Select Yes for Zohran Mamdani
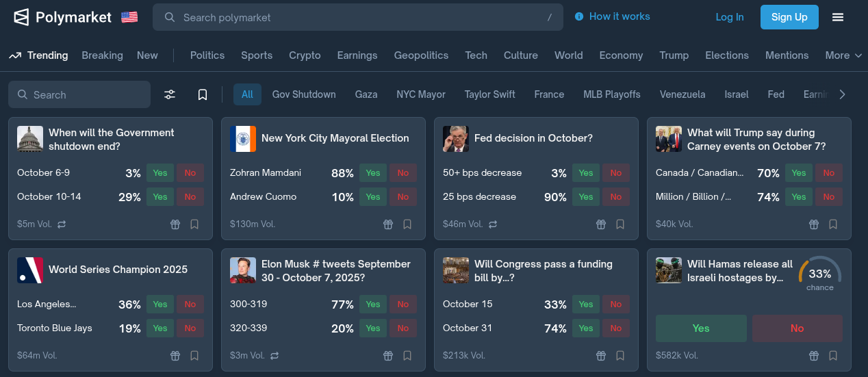This screenshot has height=377, width=868. click(373, 173)
